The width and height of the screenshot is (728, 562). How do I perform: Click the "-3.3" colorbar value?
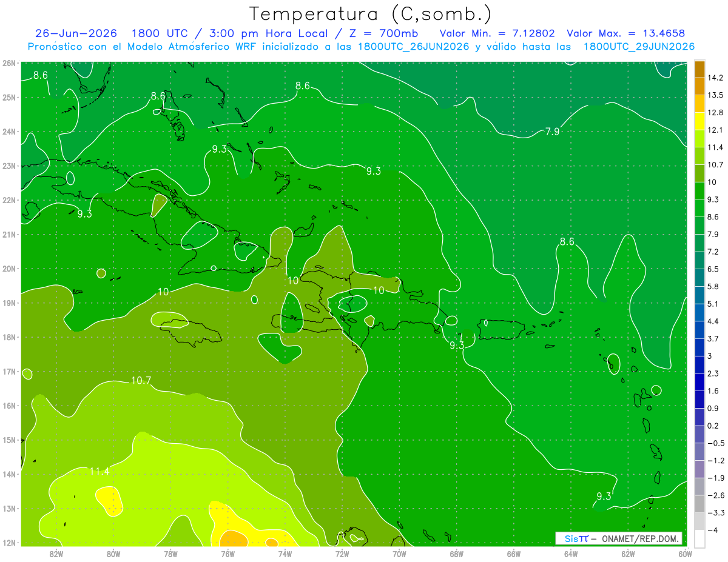coord(715,513)
